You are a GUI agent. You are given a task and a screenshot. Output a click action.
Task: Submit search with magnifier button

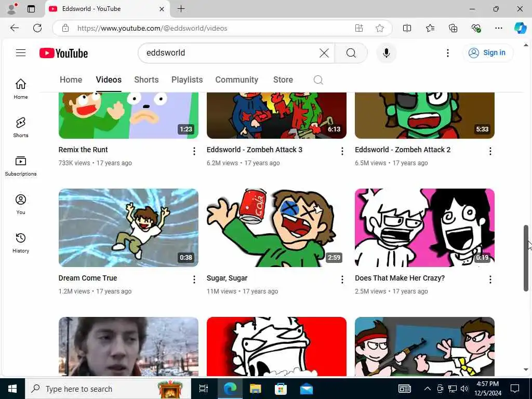(351, 53)
